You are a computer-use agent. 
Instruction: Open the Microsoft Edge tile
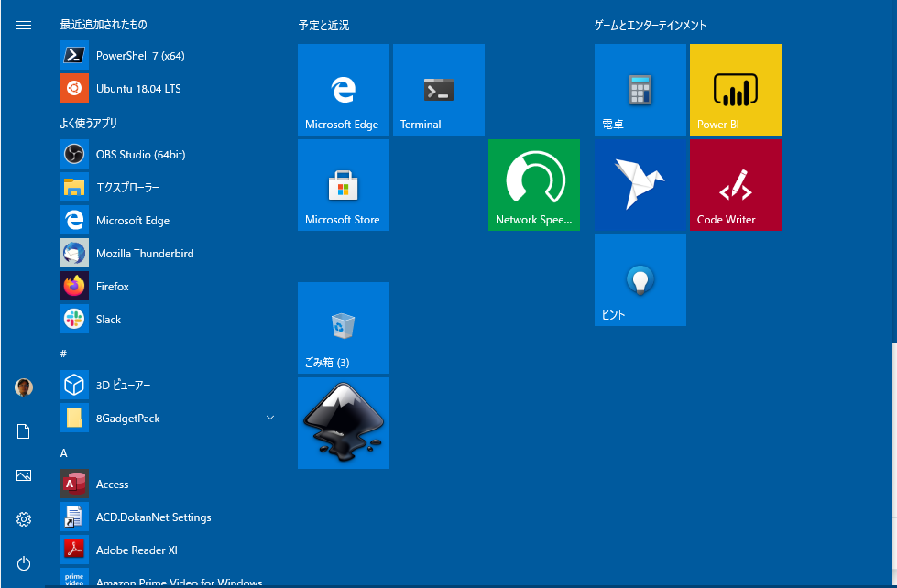click(x=344, y=90)
